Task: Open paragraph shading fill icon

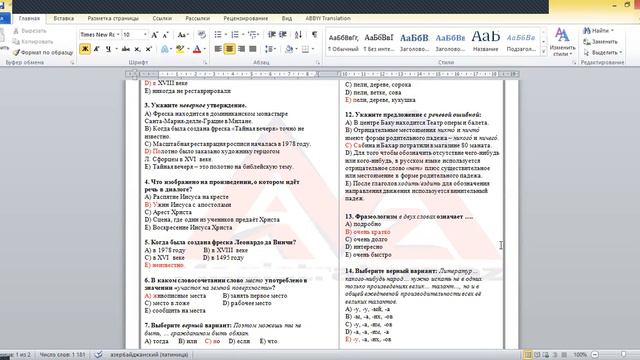Action: tap(289, 49)
